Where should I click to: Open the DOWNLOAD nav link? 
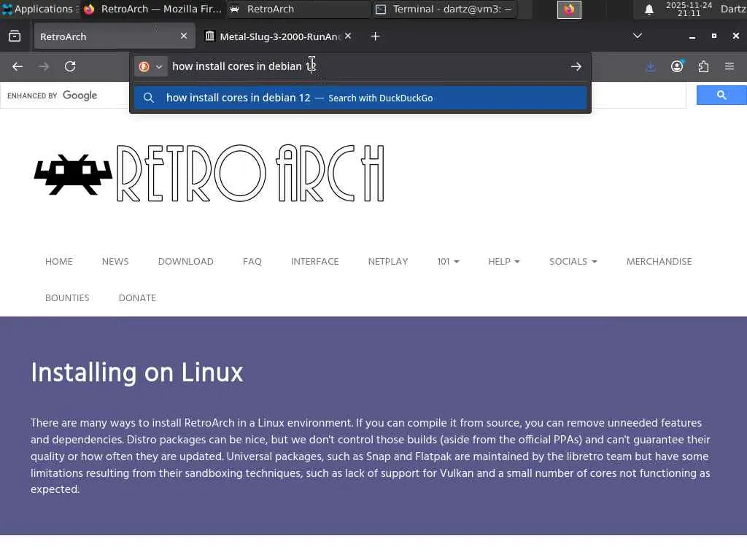point(186,262)
